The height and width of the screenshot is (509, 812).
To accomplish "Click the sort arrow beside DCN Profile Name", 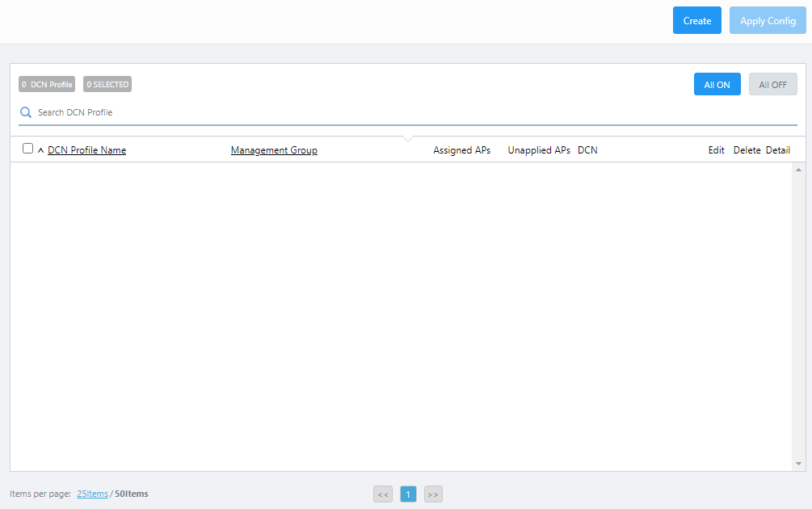I will point(40,150).
